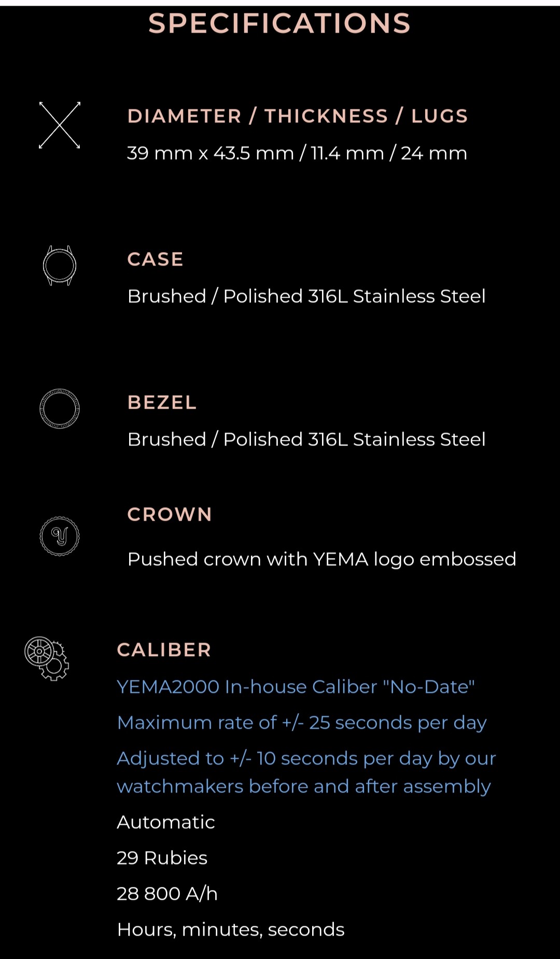Click the BEZEL section heading
Image resolution: width=560 pixels, height=959 pixels.
point(162,402)
